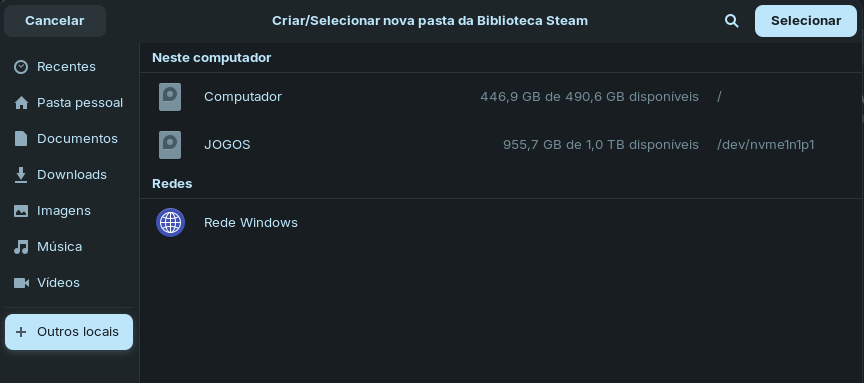Image resolution: width=864 pixels, height=383 pixels.
Task: Click the plus icon in Outros locais
Action: [x=21, y=332]
